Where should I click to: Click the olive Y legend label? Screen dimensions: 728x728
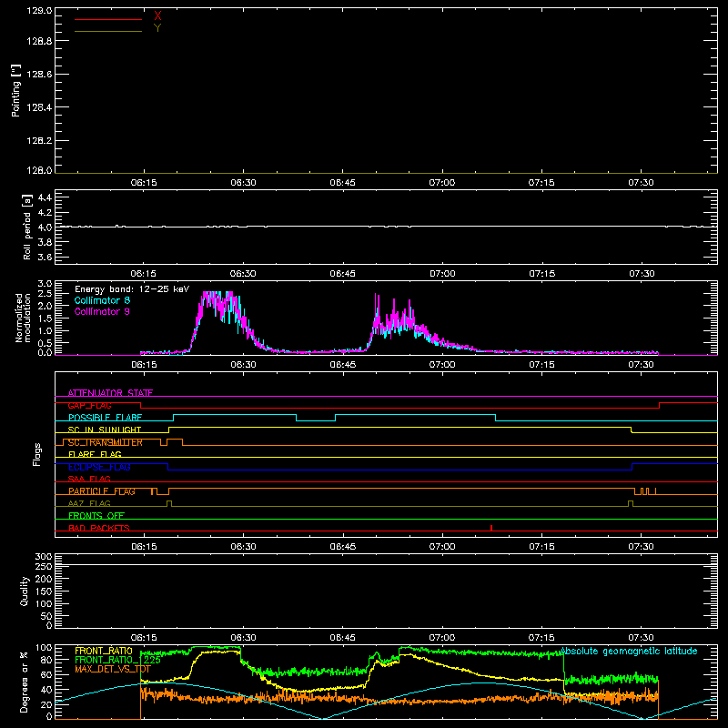pos(157,28)
